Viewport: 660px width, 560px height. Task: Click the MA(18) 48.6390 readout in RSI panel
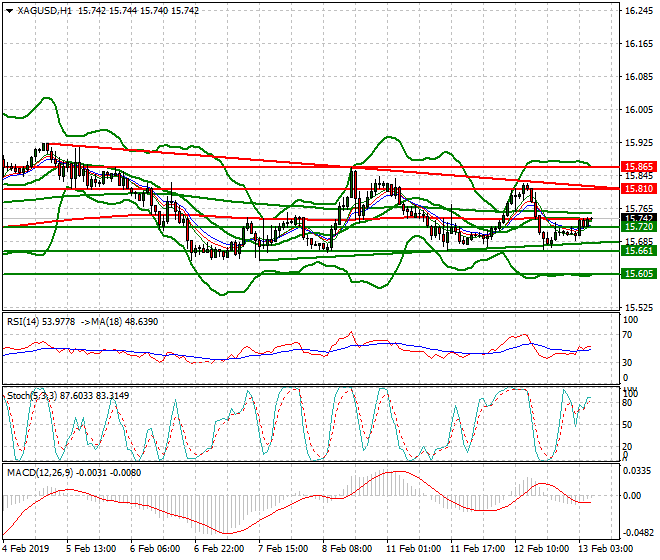click(x=124, y=322)
